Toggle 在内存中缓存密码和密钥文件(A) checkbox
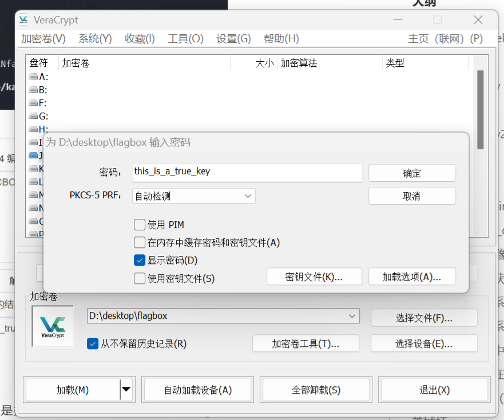504x420 pixels. pos(140,242)
